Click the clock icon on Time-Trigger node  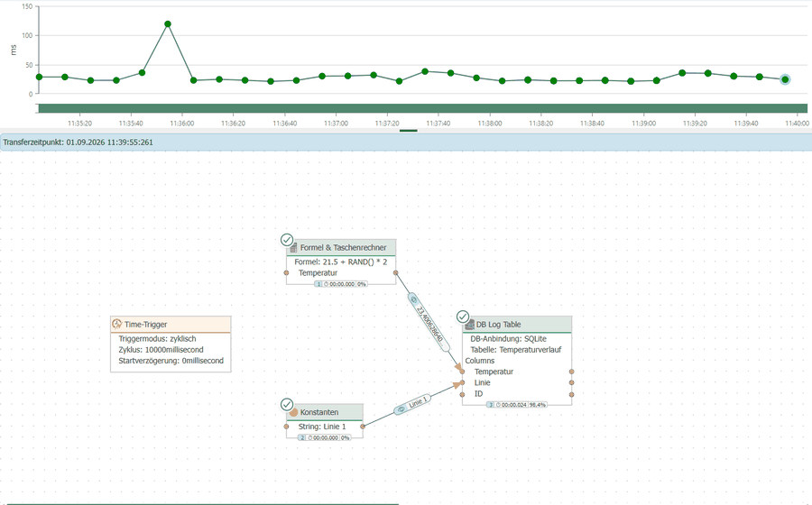[117, 325]
